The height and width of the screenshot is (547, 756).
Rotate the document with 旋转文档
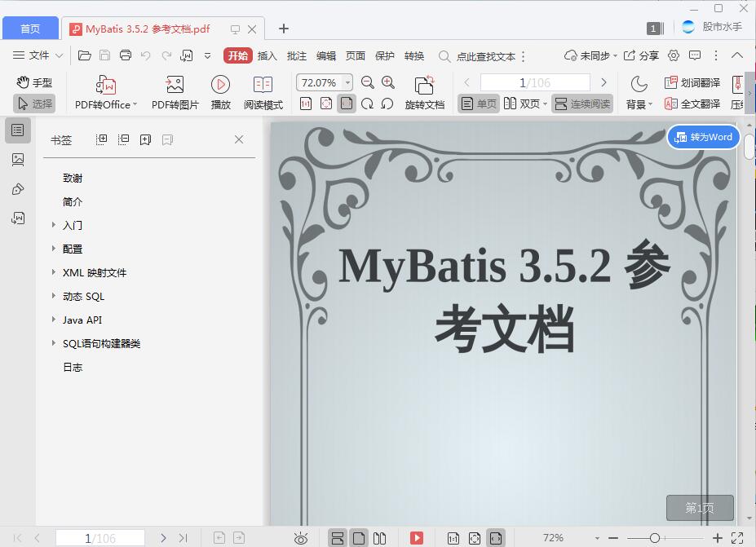424,93
